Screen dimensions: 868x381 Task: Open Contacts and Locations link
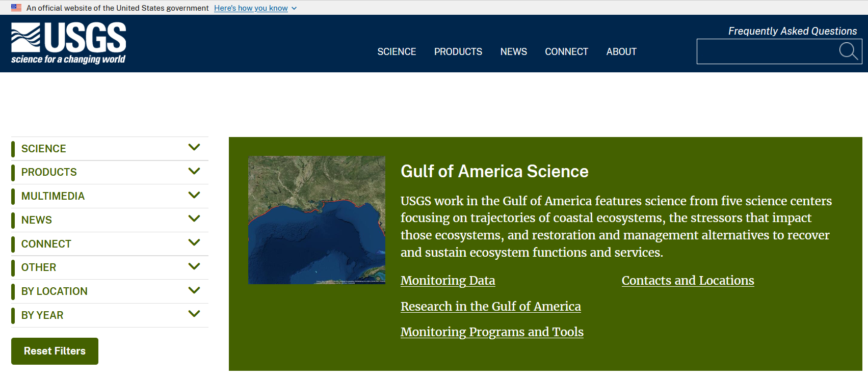[688, 281]
